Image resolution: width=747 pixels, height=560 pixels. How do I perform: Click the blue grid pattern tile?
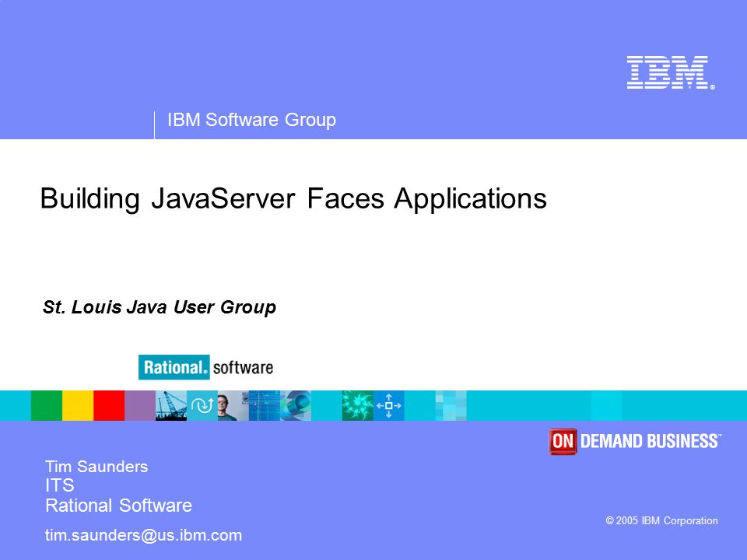[x=265, y=405]
